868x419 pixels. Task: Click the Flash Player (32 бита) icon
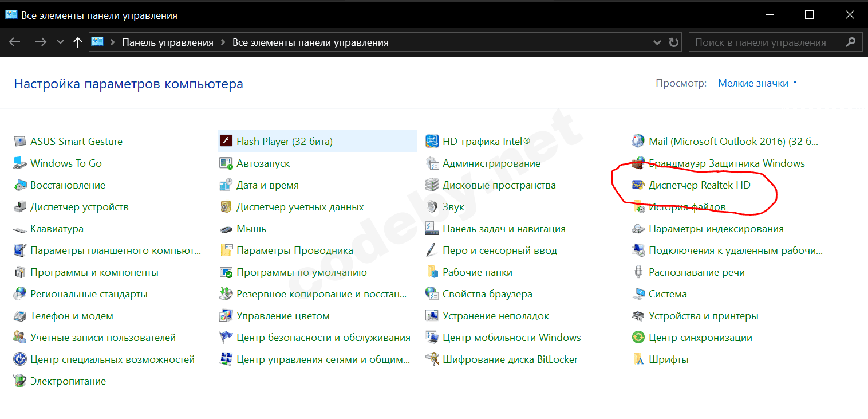tap(226, 142)
